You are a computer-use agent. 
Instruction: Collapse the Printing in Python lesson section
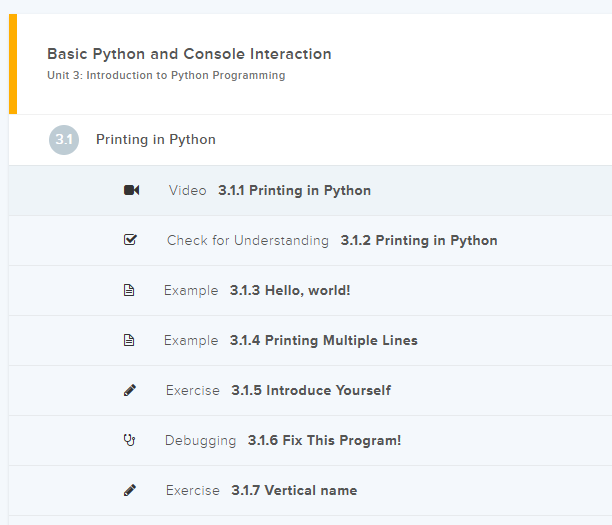pyautogui.click(x=156, y=140)
